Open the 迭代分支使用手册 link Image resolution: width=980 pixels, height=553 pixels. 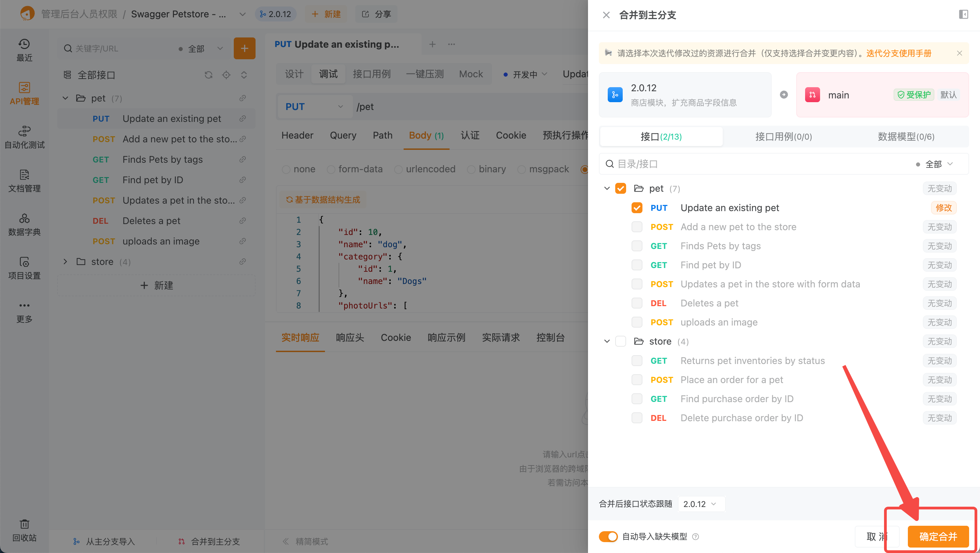(899, 53)
